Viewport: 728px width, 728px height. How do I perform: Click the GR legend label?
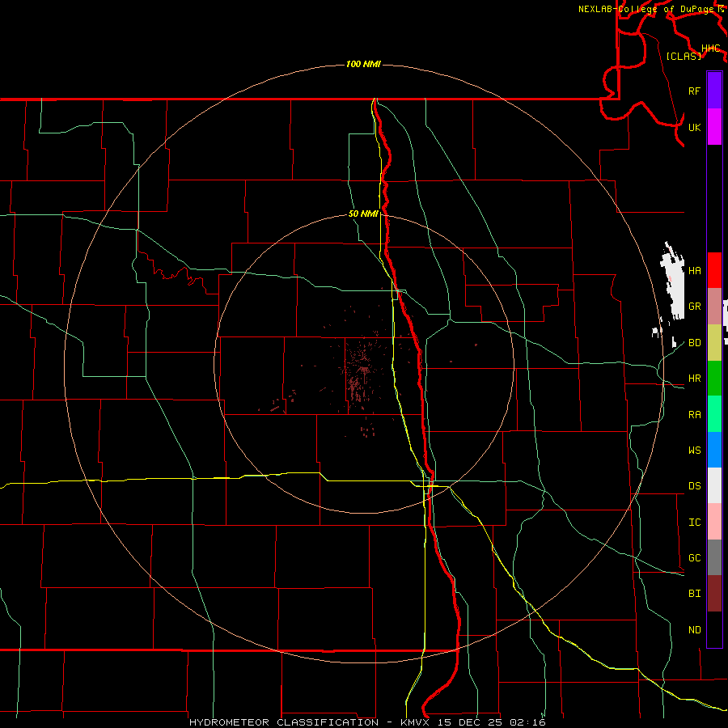pos(694,307)
